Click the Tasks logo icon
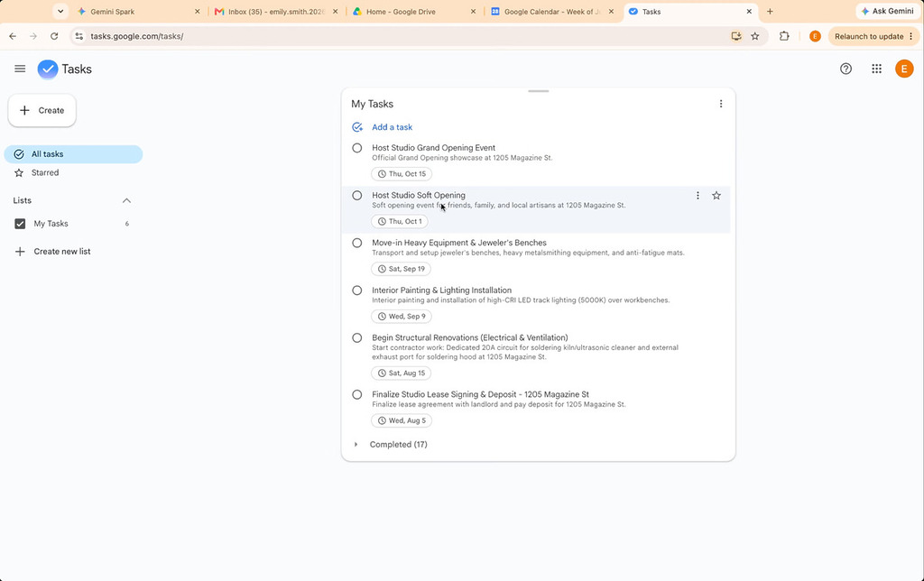 point(48,69)
